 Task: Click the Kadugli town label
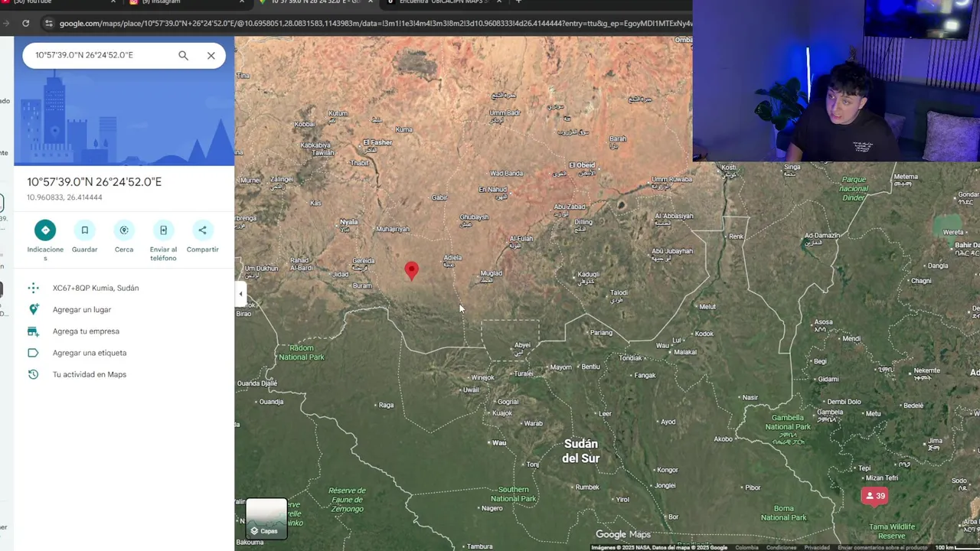pos(588,274)
